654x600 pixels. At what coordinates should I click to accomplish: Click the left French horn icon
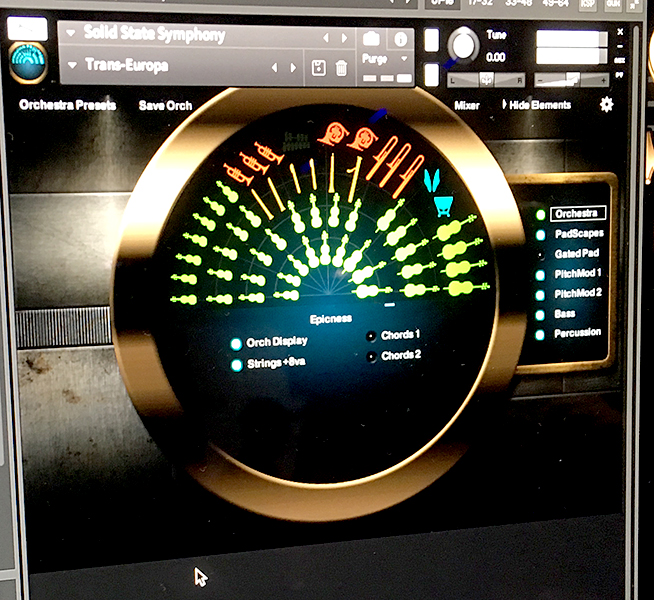pos(333,133)
